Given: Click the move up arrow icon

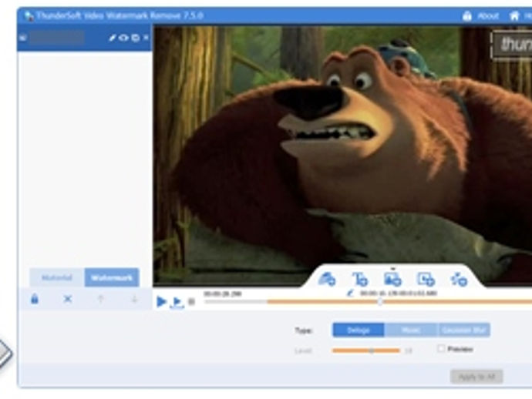Looking at the screenshot, I should (100, 299).
